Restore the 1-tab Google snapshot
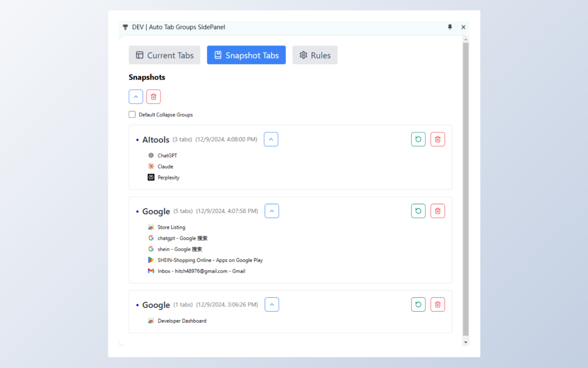588x368 pixels. tap(418, 305)
